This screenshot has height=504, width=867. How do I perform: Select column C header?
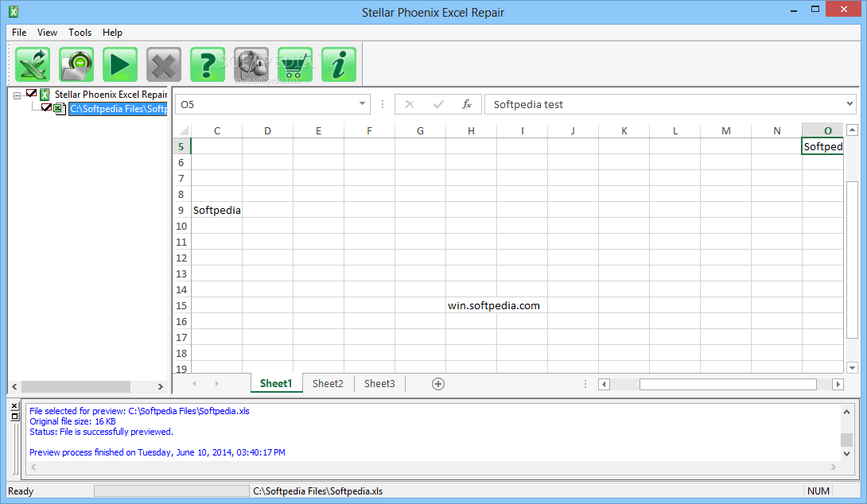(x=216, y=131)
